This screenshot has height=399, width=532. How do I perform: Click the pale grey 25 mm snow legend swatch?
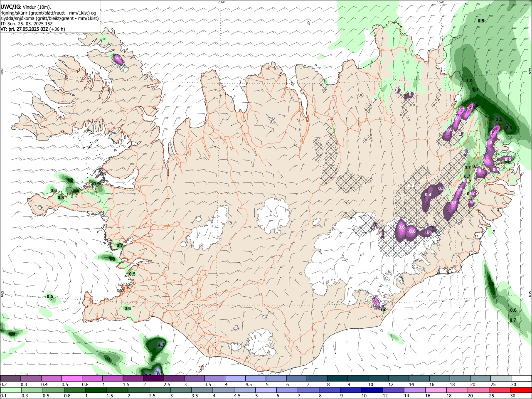[501, 378]
